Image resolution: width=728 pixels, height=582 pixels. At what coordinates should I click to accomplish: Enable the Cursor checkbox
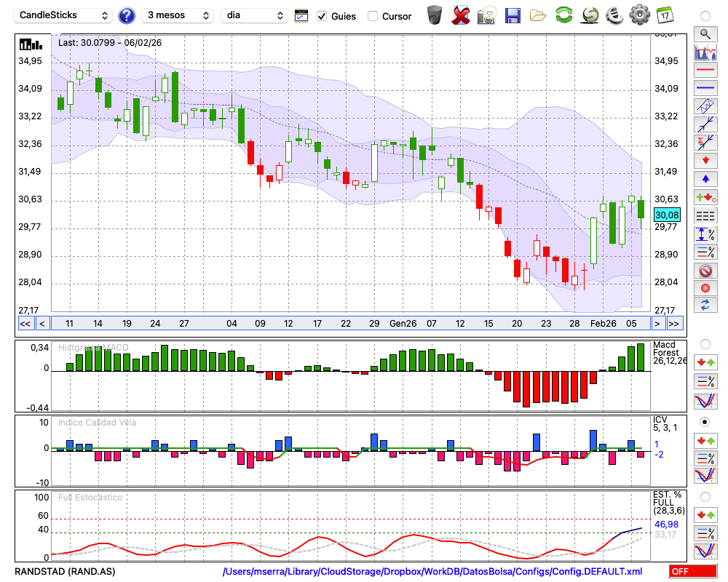(372, 16)
